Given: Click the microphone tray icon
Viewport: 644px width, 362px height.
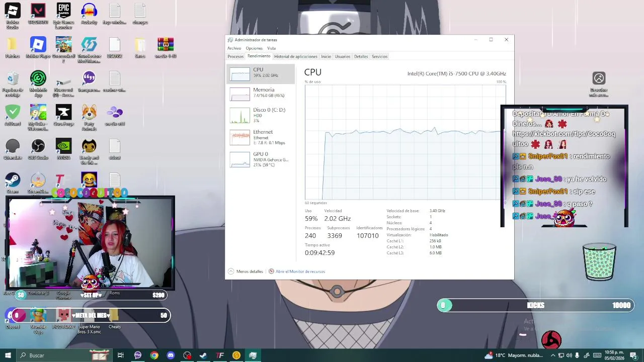Looking at the screenshot, I should pyautogui.click(x=577, y=355).
